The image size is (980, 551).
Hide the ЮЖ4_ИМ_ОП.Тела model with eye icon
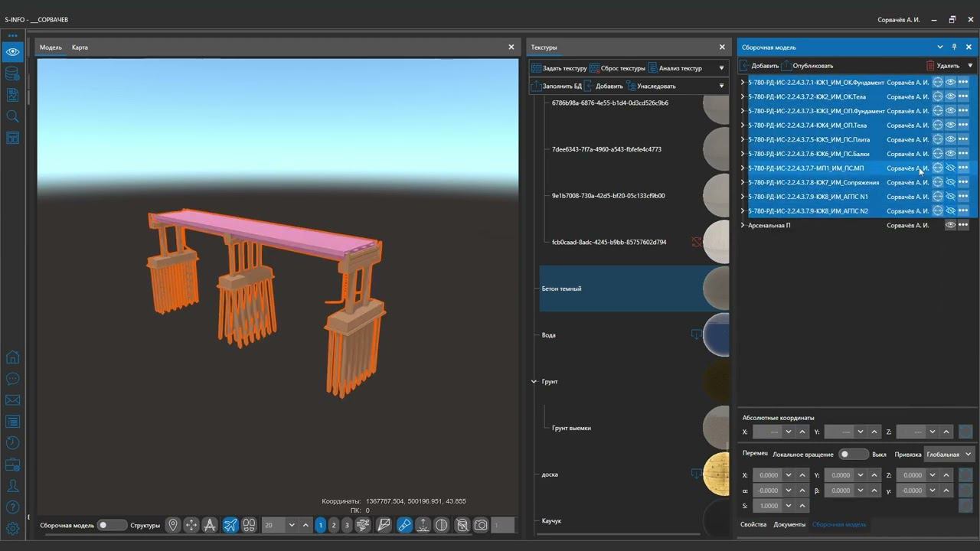tap(950, 125)
